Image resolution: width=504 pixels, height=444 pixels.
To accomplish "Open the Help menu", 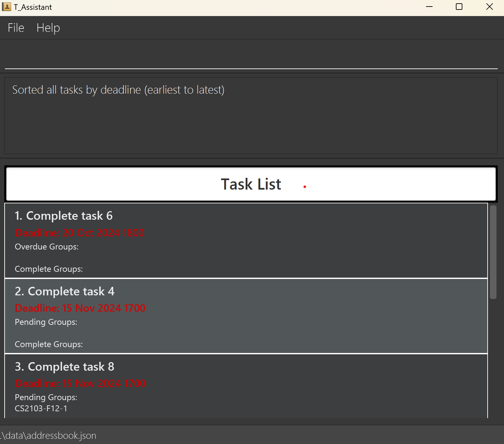I will pos(48,28).
